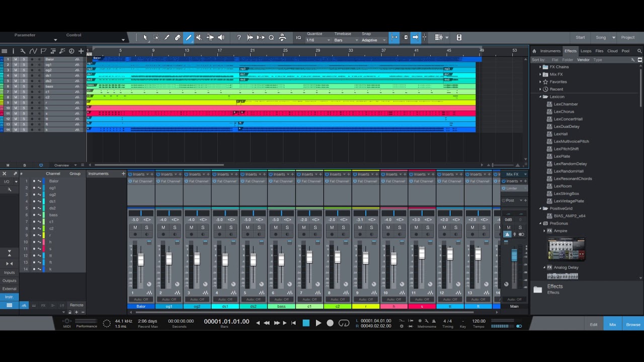644x362 pixels.
Task: Open the Inspector 'i' icon
Action: tap(14, 51)
